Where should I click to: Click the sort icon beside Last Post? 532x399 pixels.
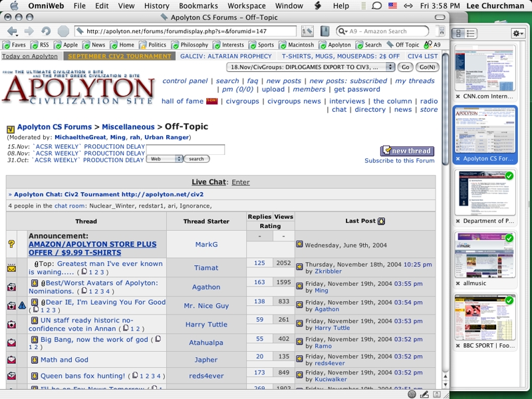coord(381,221)
